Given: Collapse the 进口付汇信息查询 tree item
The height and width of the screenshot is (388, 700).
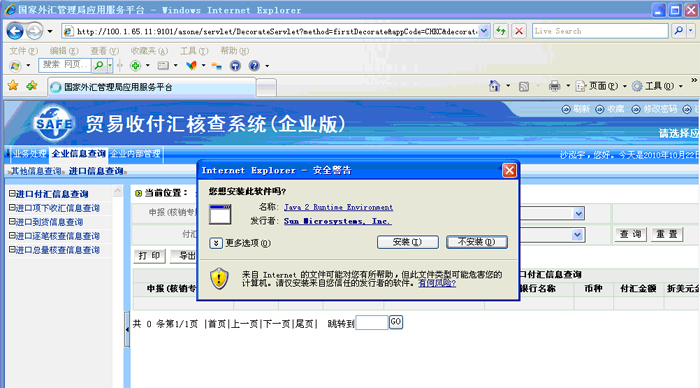Looking at the screenshot, I should point(12,193).
